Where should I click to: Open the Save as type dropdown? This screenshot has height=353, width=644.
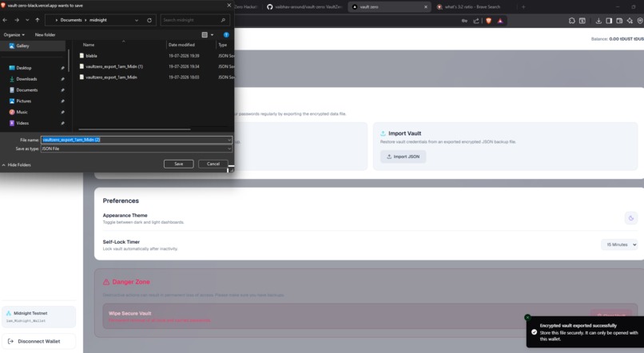point(137,149)
